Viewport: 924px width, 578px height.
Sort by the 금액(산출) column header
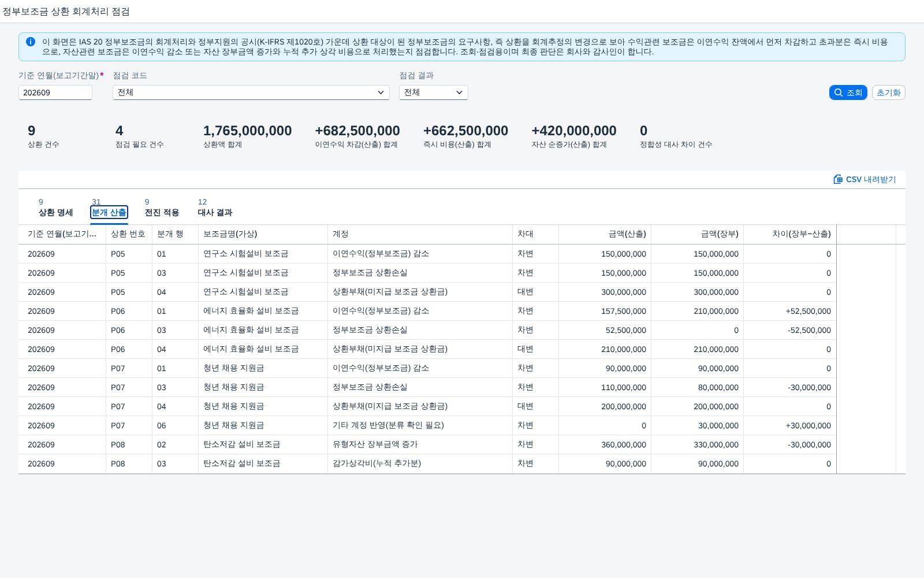click(x=605, y=234)
